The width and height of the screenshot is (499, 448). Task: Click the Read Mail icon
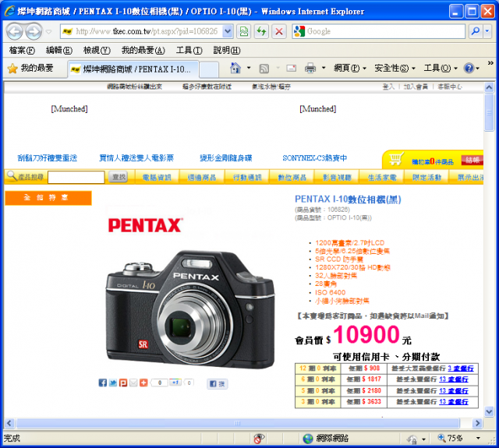291,68
